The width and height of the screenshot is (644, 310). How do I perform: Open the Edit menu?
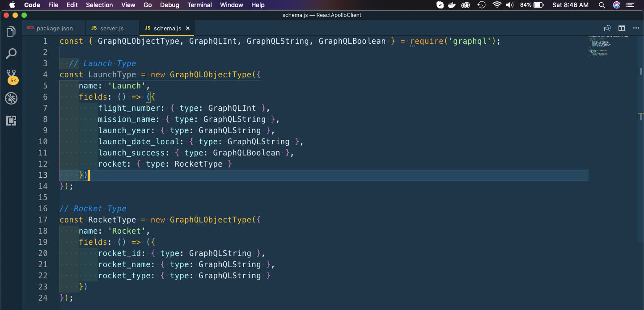tap(72, 5)
